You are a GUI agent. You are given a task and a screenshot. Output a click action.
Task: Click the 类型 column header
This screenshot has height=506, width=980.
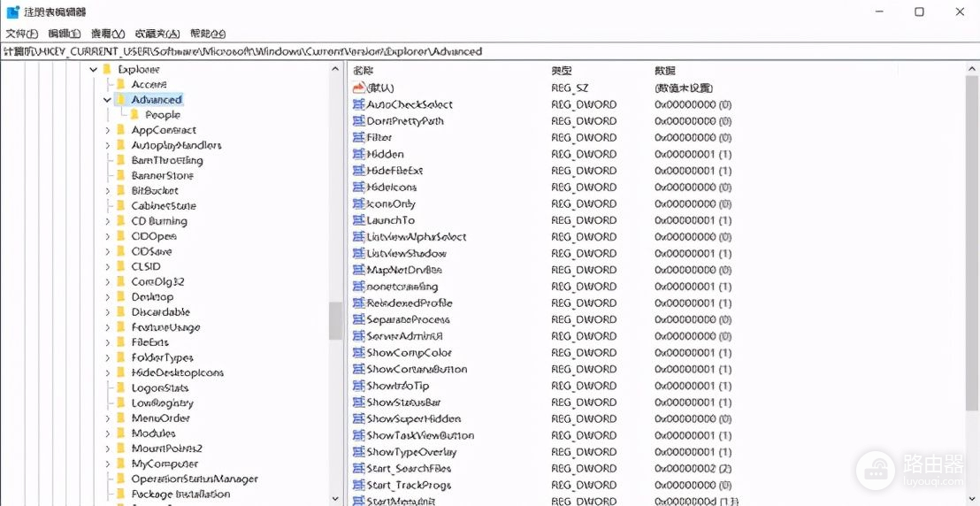tap(562, 70)
